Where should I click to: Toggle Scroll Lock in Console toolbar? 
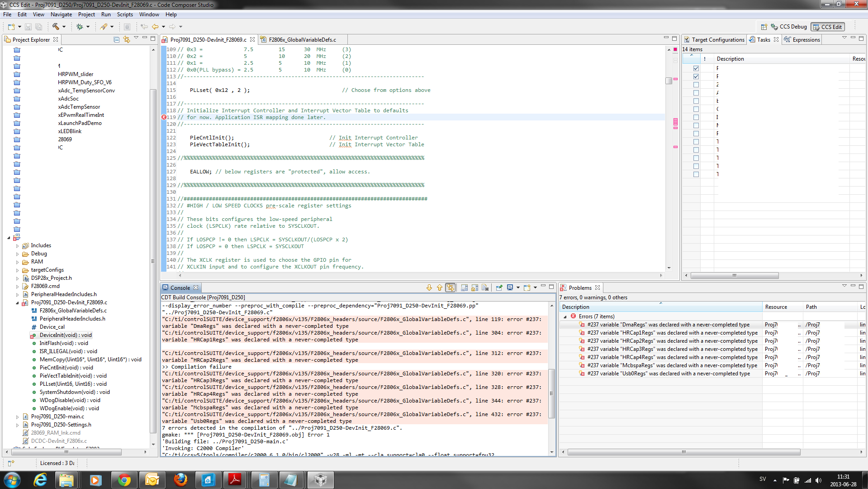tap(475, 288)
